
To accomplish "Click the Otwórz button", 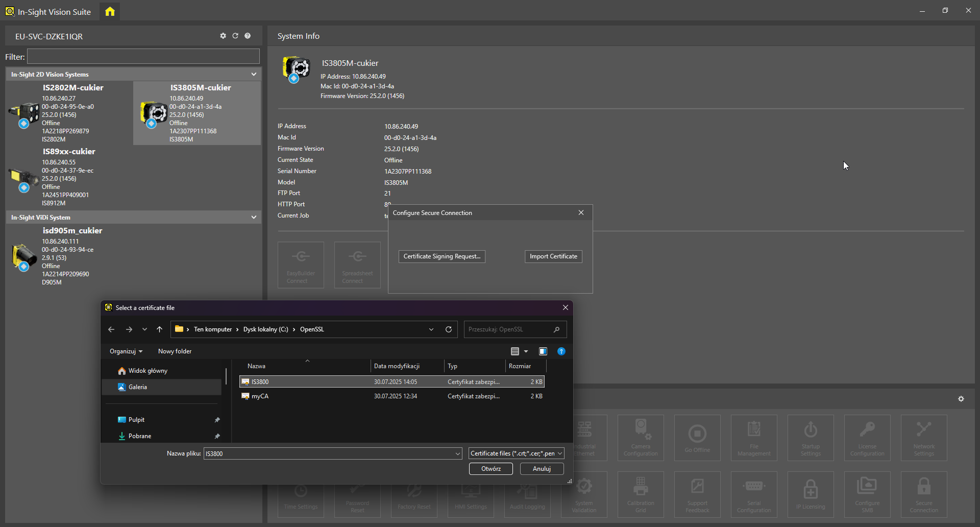I will [x=491, y=469].
